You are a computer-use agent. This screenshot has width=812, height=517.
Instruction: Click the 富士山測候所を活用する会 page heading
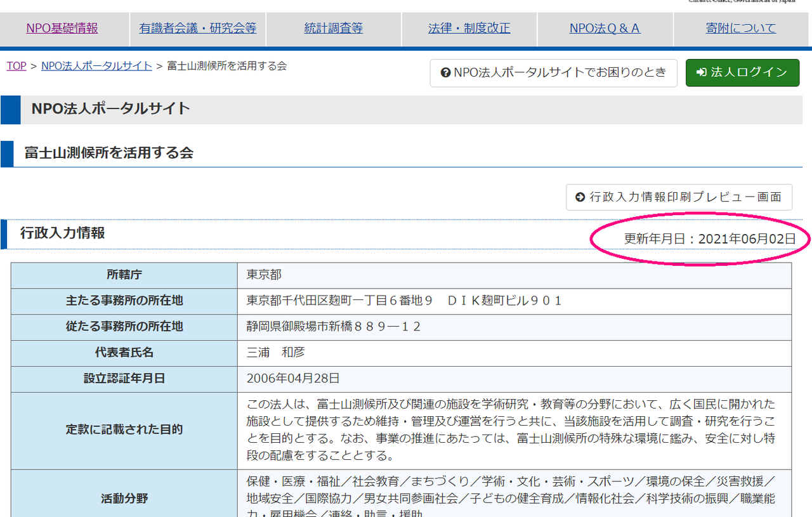[x=108, y=154]
